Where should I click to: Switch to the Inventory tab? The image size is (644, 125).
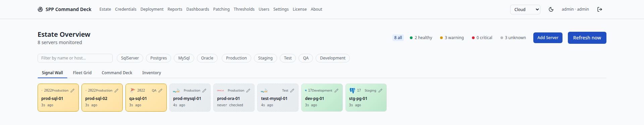pyautogui.click(x=152, y=73)
